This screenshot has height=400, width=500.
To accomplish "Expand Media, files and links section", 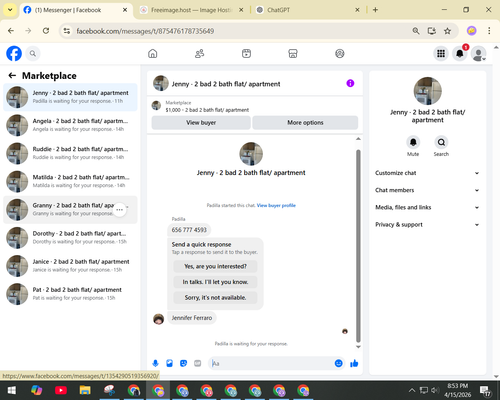I will pos(427,207).
